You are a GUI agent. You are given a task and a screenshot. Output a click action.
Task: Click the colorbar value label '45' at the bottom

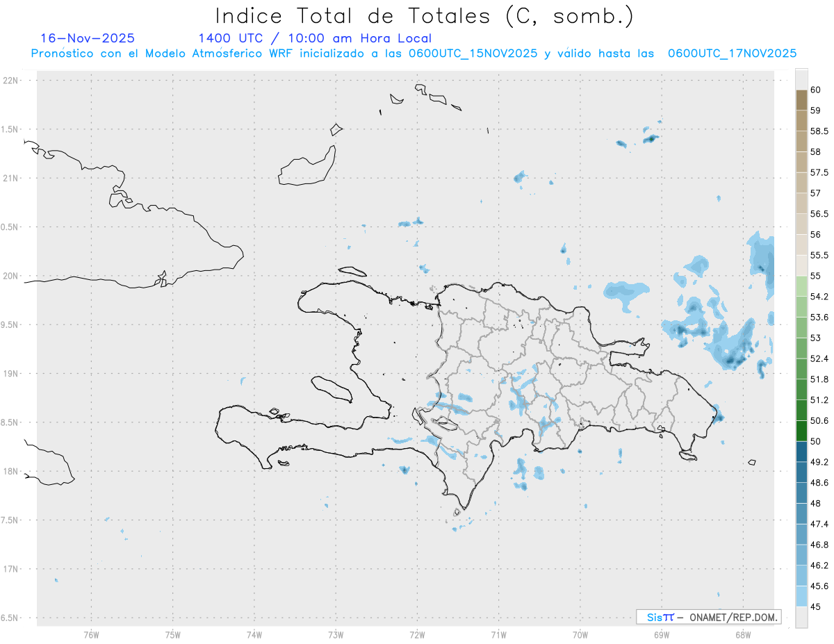pyautogui.click(x=815, y=606)
